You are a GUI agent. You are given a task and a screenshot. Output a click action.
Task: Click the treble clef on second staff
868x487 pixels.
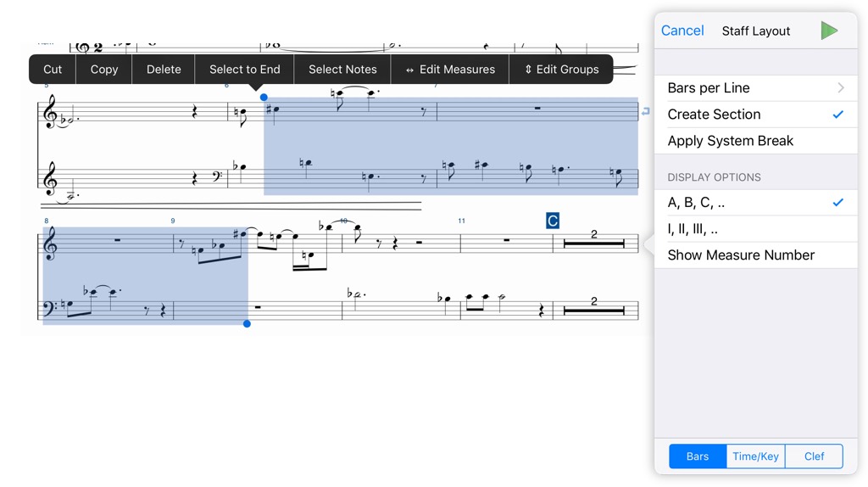click(x=50, y=177)
